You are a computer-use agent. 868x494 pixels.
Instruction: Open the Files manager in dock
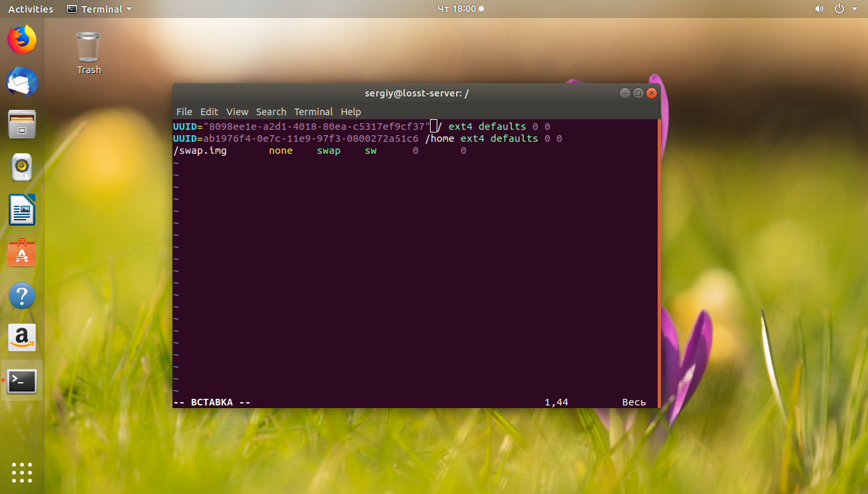22,124
